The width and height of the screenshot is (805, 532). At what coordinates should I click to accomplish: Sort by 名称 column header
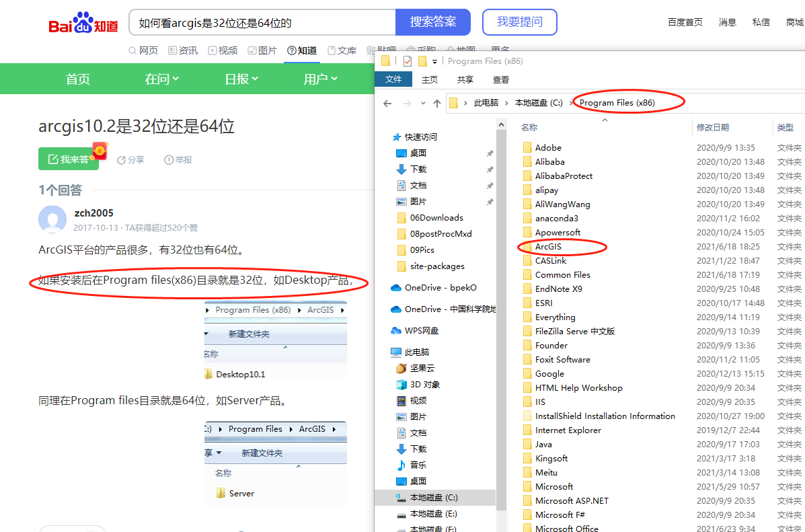529,127
